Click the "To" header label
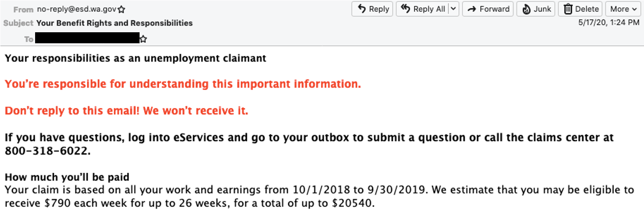Screen dimensions: 644x218 pos(29,39)
